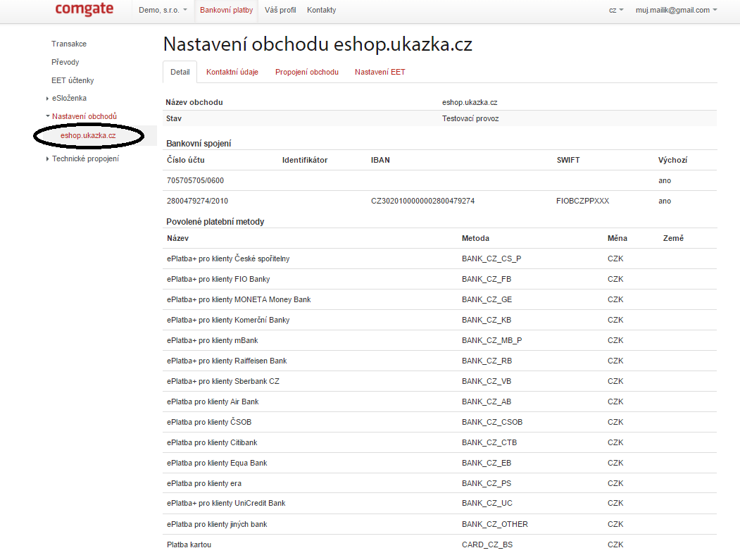This screenshot has height=560, width=740.
Task: Open Bankovní platby menu item
Action: pos(226,10)
